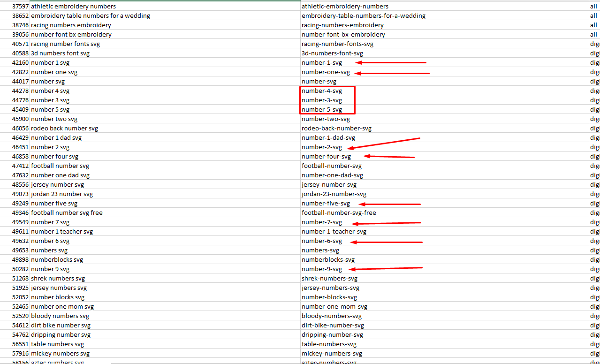Click the ID cell 44776
The image size is (600, 364).
point(21,100)
